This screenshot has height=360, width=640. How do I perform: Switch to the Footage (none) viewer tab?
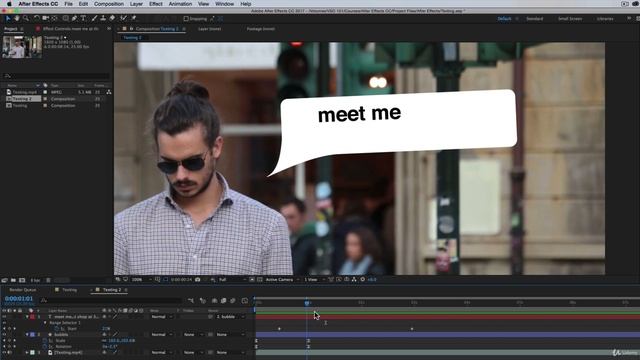[x=260, y=29]
